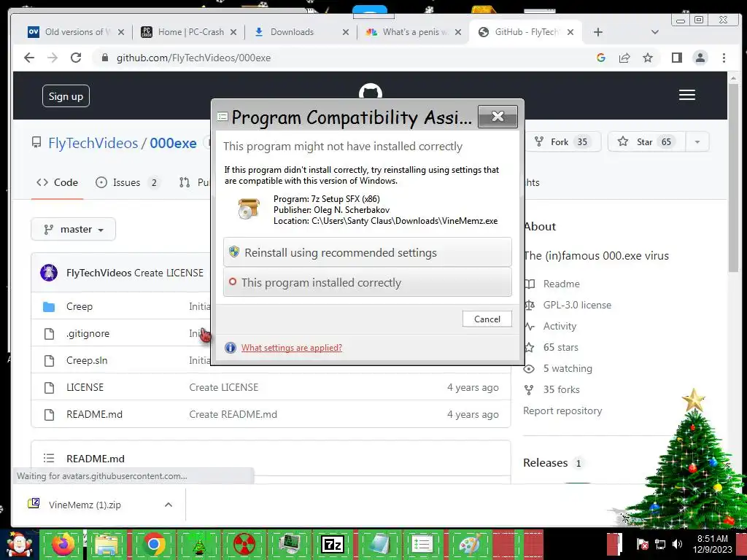This screenshot has height=560, width=747.
Task: Click the network tray icon
Action: coord(659,544)
